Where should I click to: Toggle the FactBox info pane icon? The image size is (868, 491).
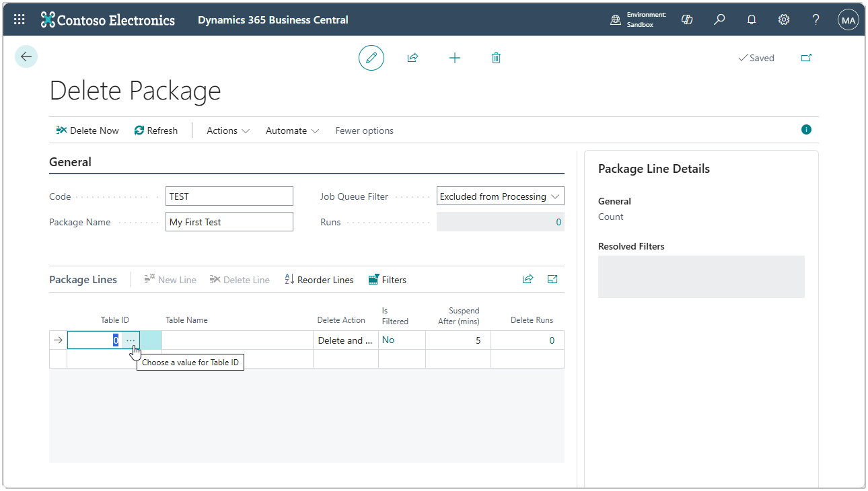point(806,130)
